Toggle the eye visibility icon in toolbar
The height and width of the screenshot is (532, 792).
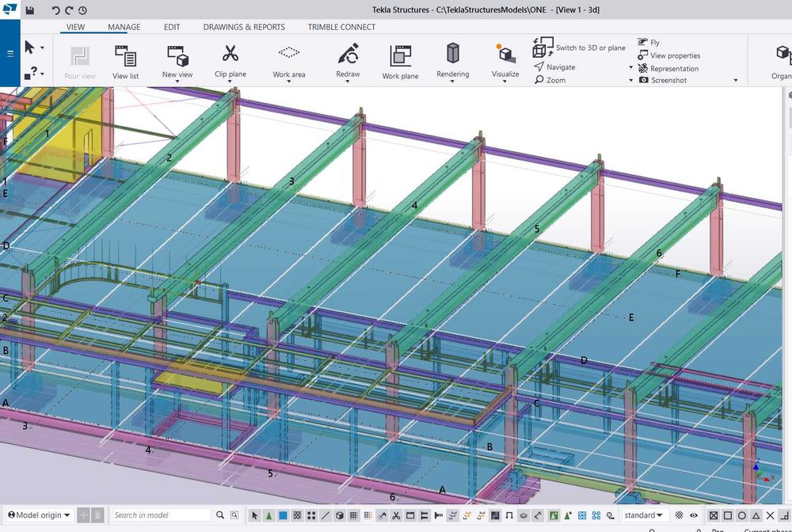pyautogui.click(x=694, y=515)
